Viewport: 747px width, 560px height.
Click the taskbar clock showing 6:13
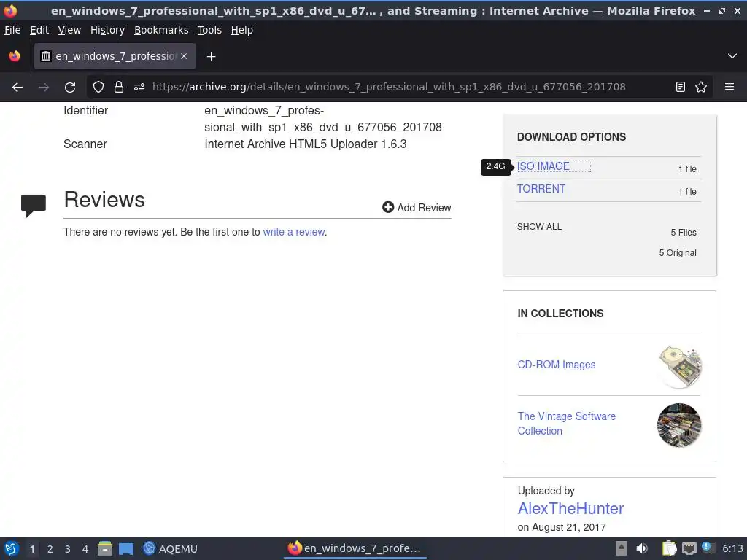[x=732, y=548]
